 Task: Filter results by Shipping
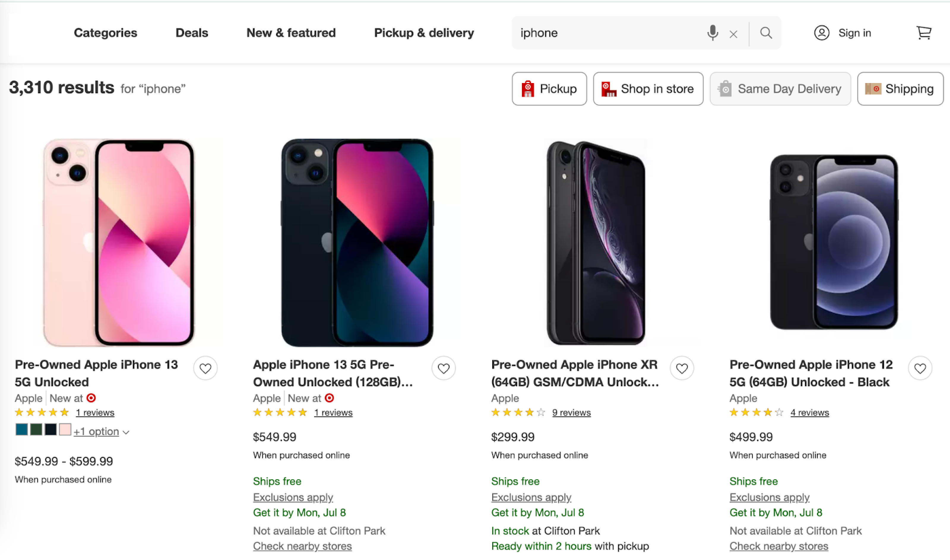[900, 89]
